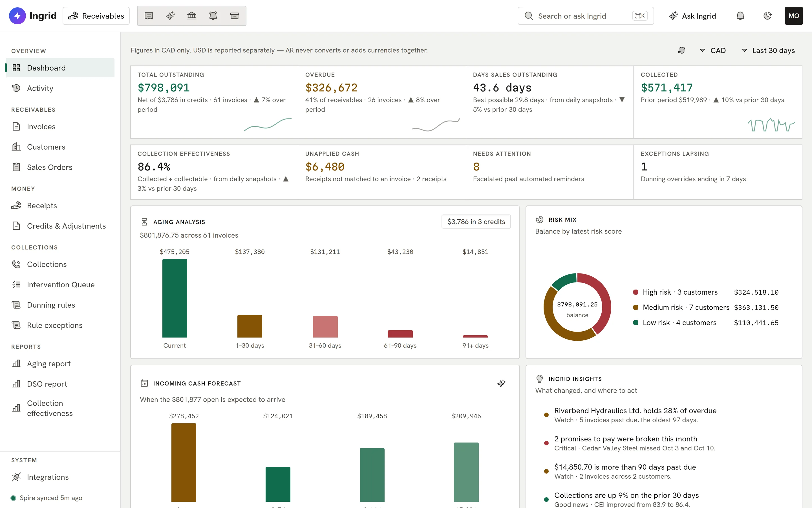812x508 pixels.
Task: Open Customers in sidebar
Action: point(60,147)
